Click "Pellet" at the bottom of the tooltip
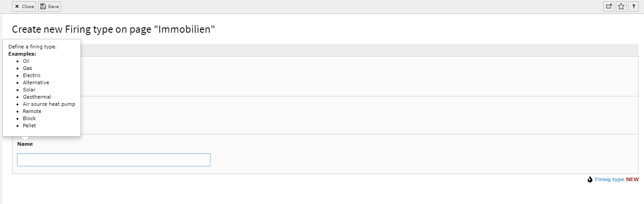 point(30,126)
